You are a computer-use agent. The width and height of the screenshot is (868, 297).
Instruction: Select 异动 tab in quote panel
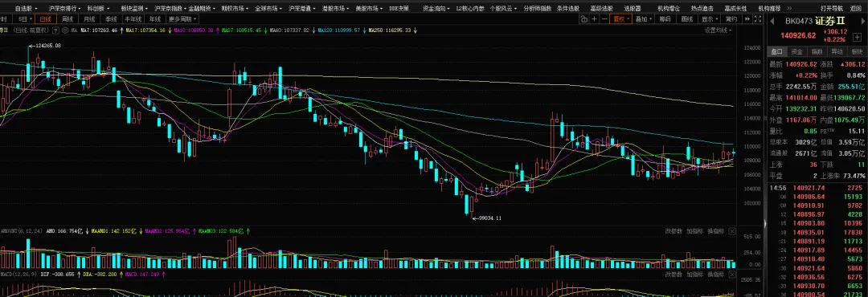point(837,51)
